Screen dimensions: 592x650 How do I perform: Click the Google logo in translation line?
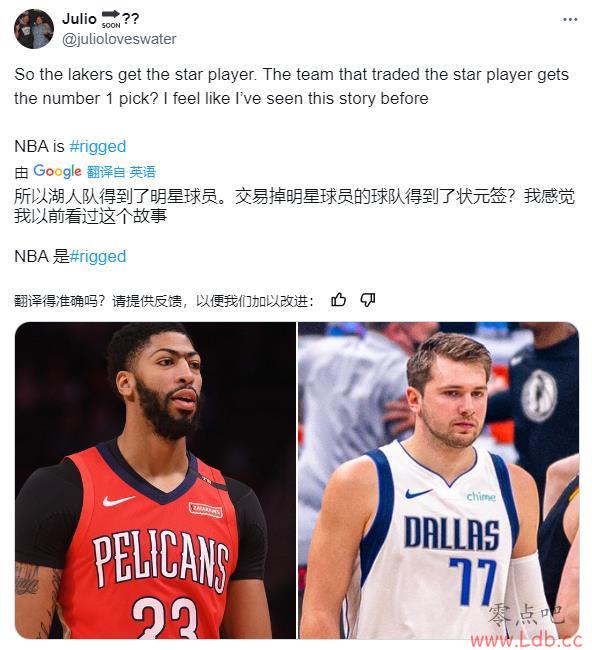[57, 171]
